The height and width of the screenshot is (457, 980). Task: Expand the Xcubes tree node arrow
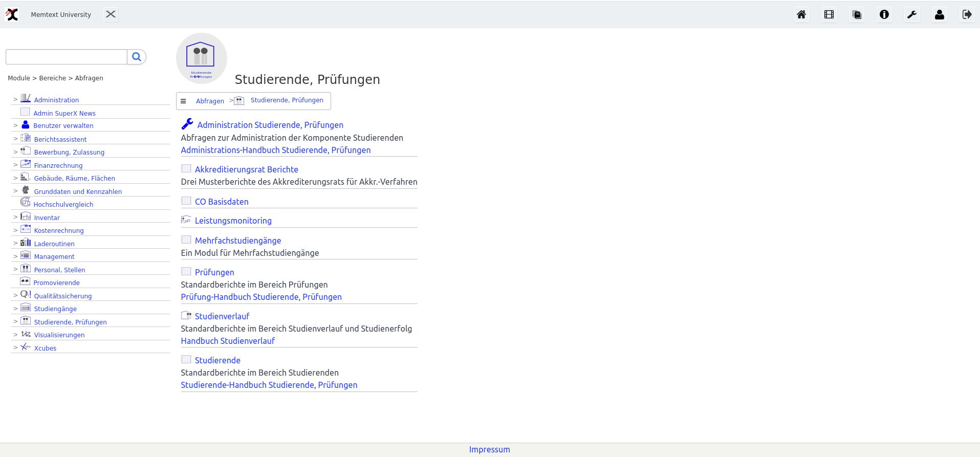coord(15,347)
